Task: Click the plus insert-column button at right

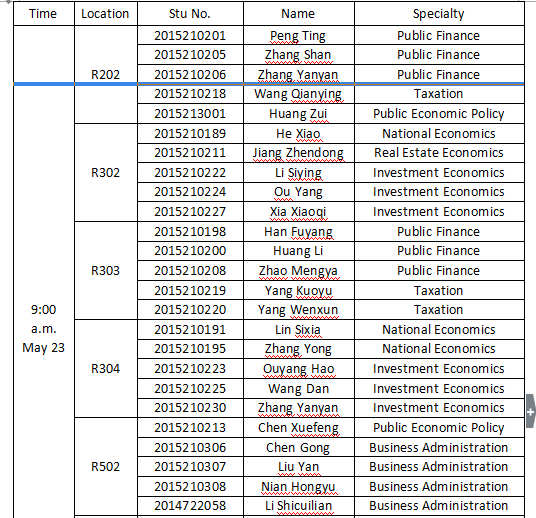Action: coord(530,411)
